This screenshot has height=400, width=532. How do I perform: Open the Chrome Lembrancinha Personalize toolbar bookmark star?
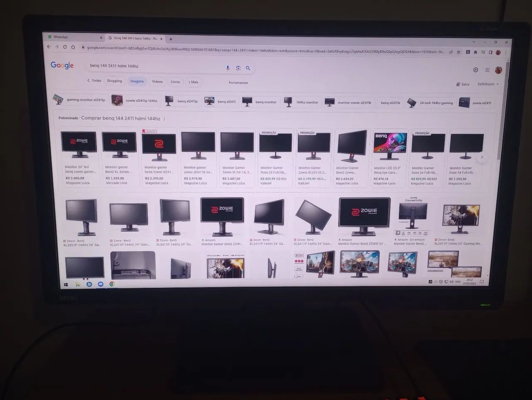coord(458,53)
